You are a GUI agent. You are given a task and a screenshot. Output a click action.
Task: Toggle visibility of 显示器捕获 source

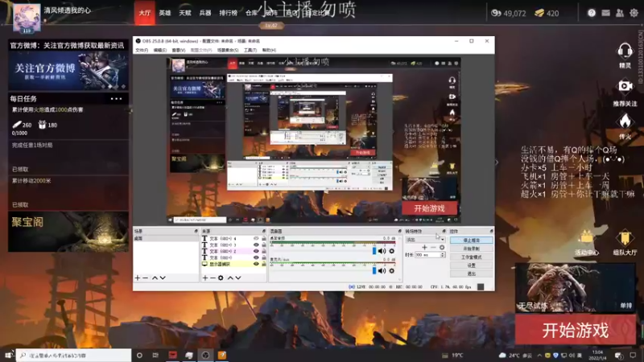click(x=256, y=264)
